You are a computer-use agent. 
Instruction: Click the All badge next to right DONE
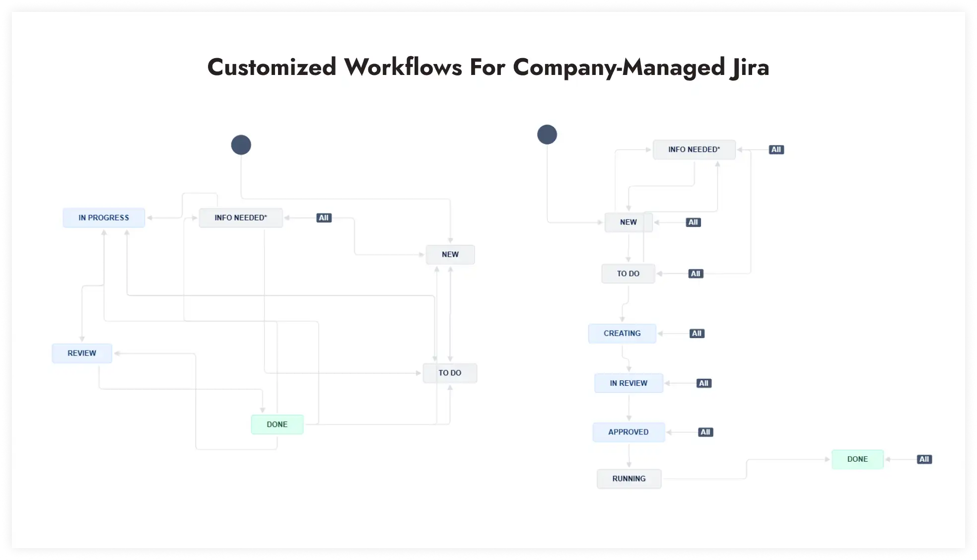(924, 460)
